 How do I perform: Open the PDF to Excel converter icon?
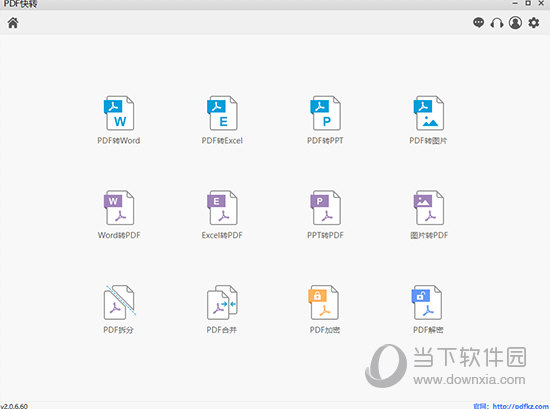point(222,113)
